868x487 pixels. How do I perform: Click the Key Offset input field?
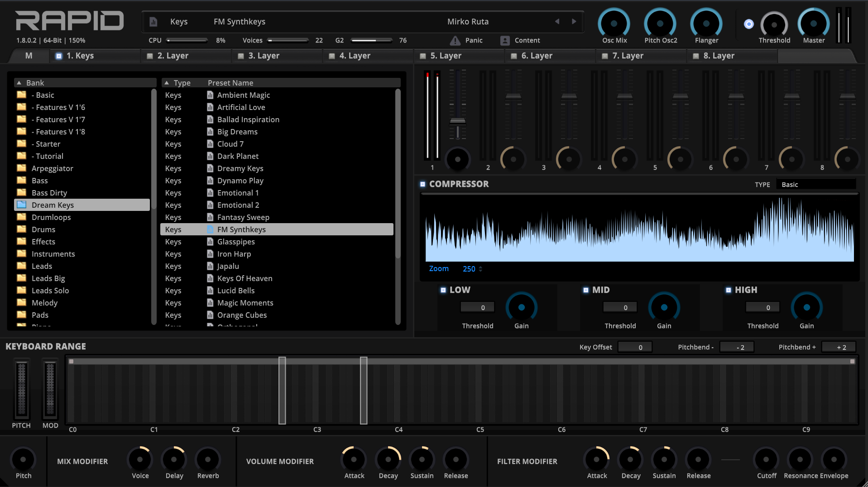coord(635,347)
